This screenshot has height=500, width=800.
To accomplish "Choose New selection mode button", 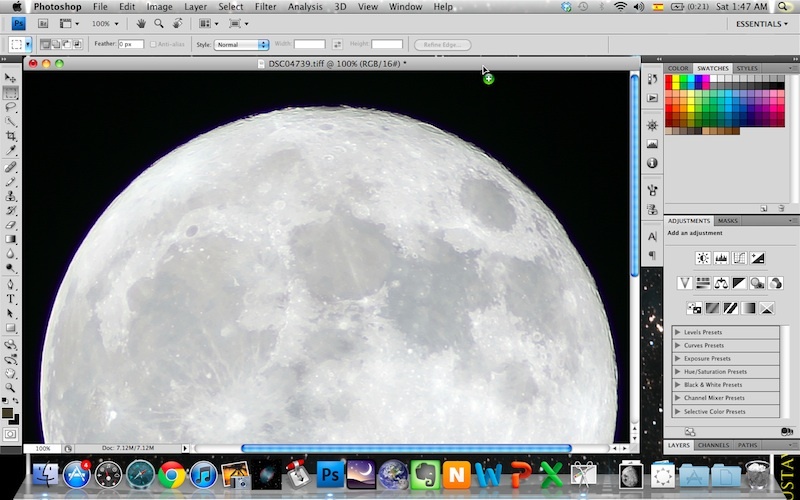I will coord(45,45).
